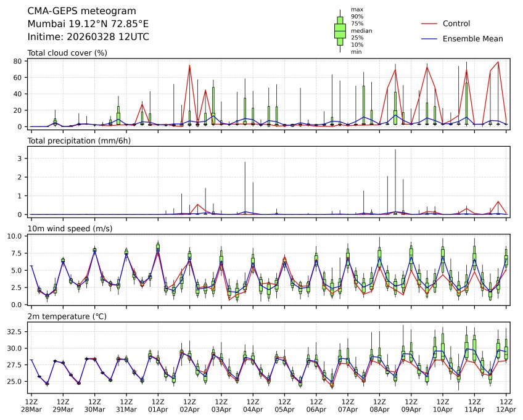Click the 'median' label in the legend
This screenshot has height=420, width=523.
[x=361, y=30]
